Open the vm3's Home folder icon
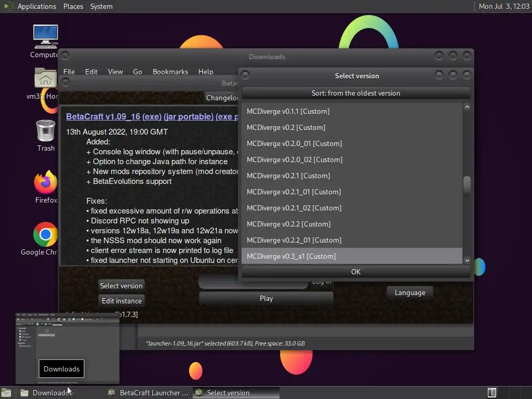The height and width of the screenshot is (399, 532). pos(46,78)
